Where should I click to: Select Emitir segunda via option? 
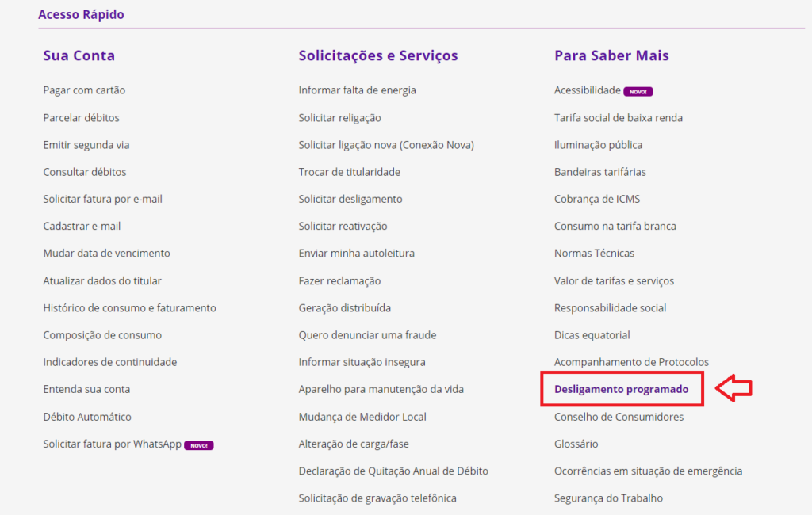(86, 145)
